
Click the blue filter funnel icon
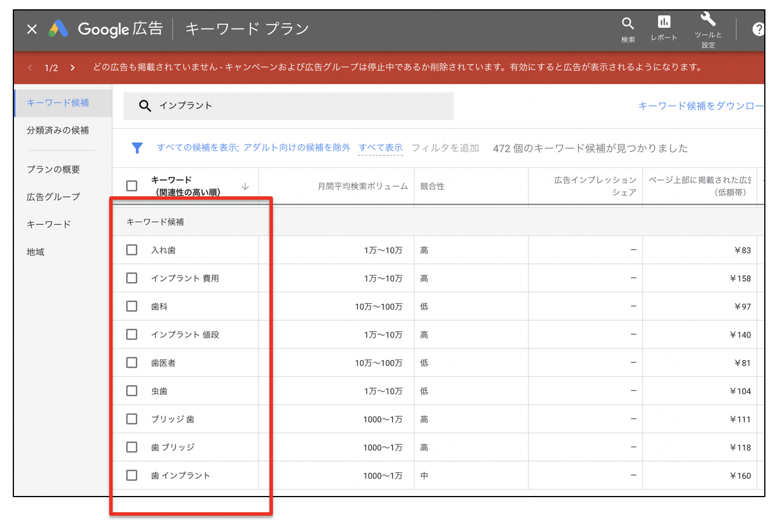[137, 148]
